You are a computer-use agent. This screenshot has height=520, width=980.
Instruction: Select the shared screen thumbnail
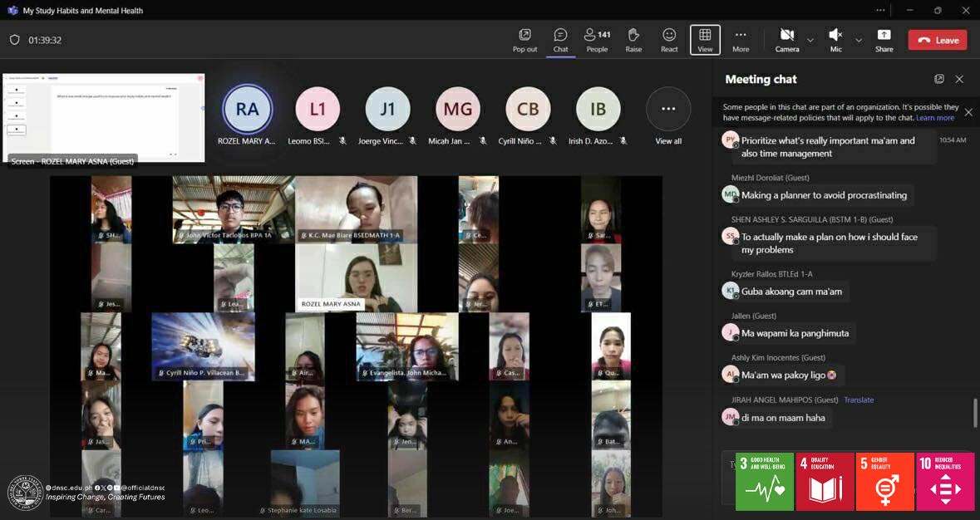105,117
